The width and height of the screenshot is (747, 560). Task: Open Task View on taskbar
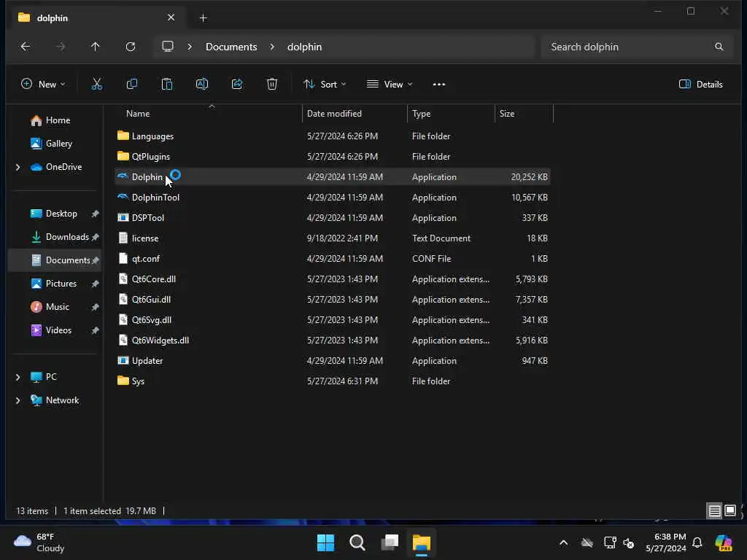tap(390, 542)
